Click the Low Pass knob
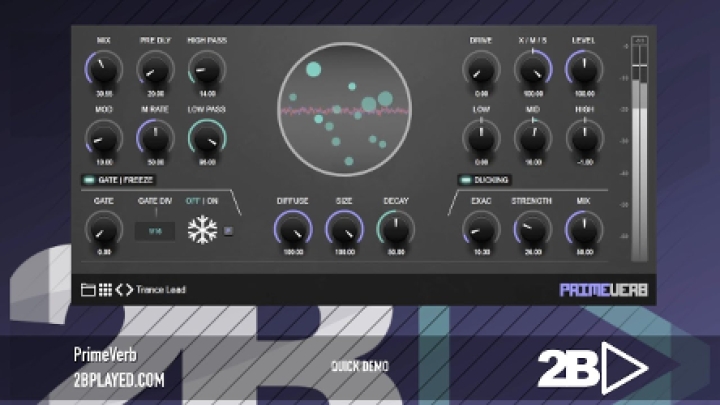Image resolution: width=720 pixels, height=405 pixels. [207, 138]
